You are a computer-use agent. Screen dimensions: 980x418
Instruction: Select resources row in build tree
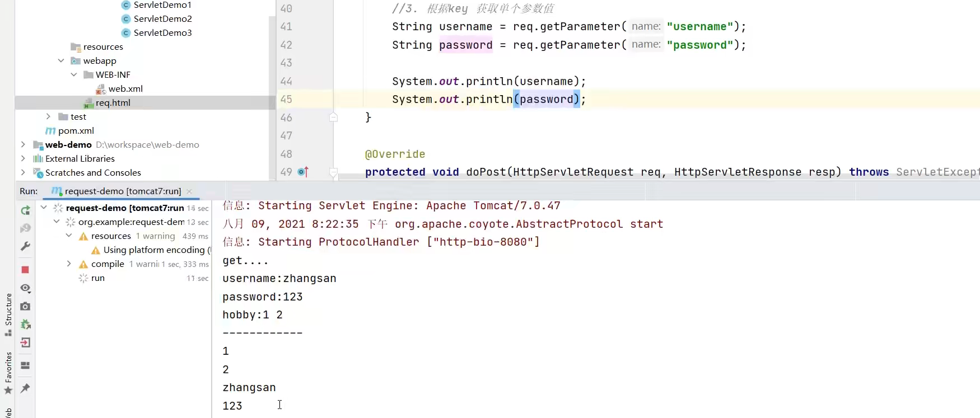pos(111,236)
